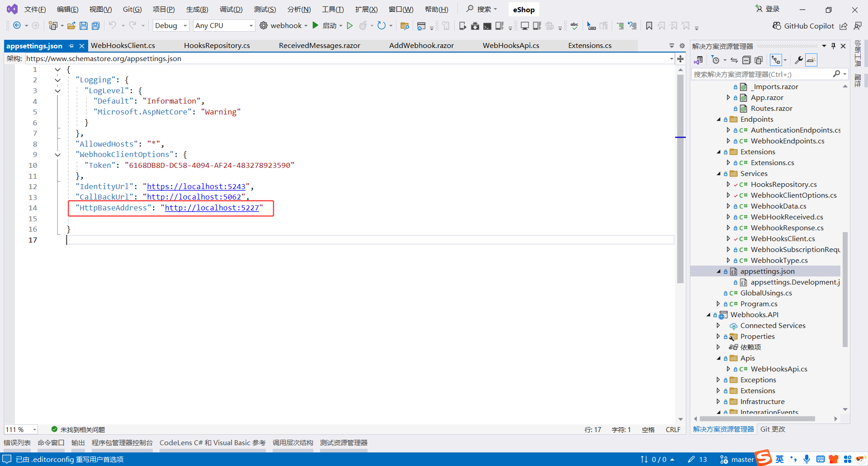This screenshot has width=868, height=466.
Task: Click the spell checker abc icon
Action: (575, 26)
